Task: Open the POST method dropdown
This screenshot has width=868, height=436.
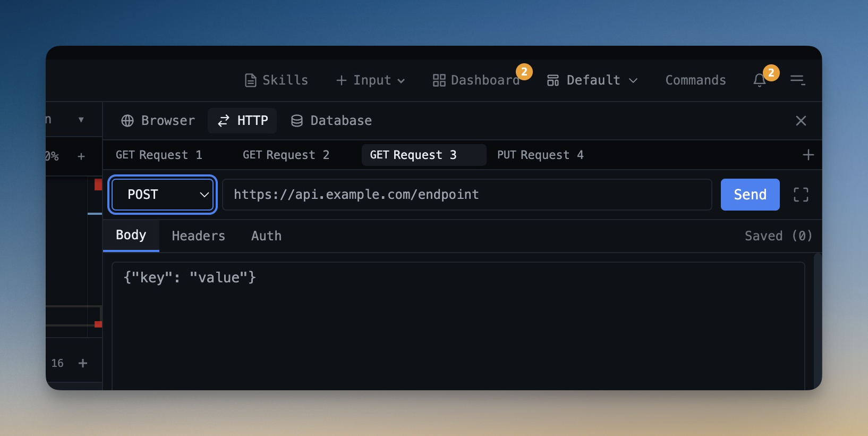Action: pyautogui.click(x=163, y=195)
